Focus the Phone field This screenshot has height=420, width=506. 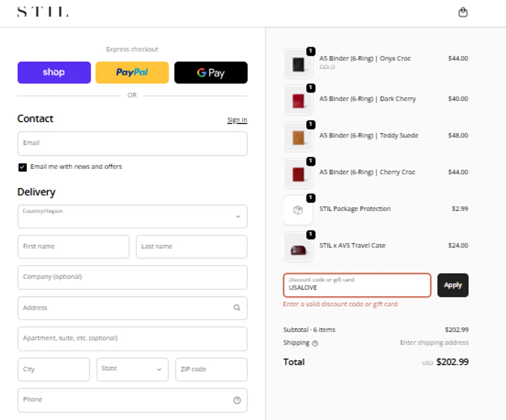coord(132,400)
